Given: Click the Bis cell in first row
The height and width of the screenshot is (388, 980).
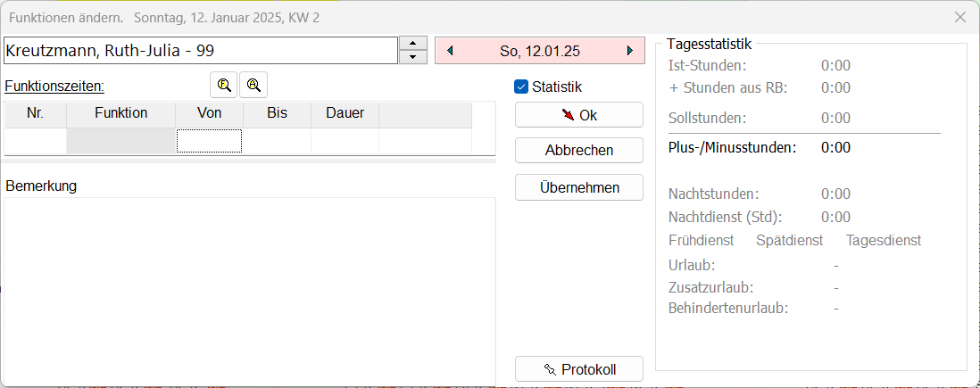Looking at the screenshot, I should [277, 141].
